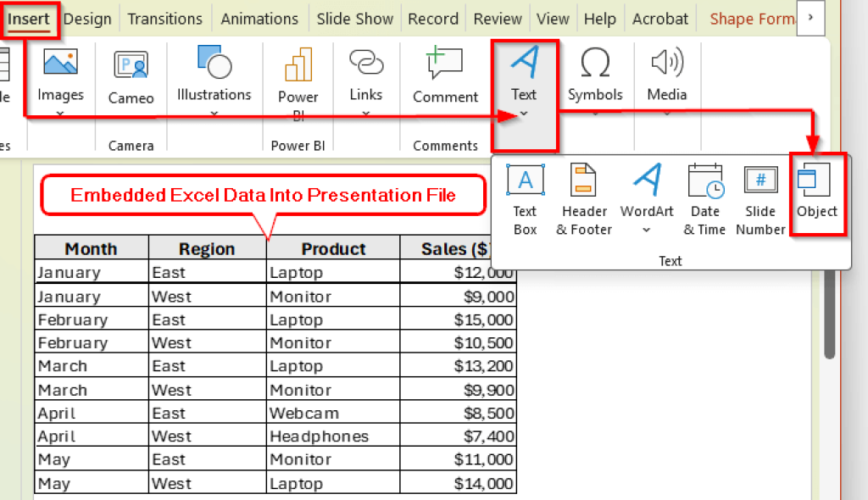Select the January East Laptop sales cell

click(x=458, y=272)
